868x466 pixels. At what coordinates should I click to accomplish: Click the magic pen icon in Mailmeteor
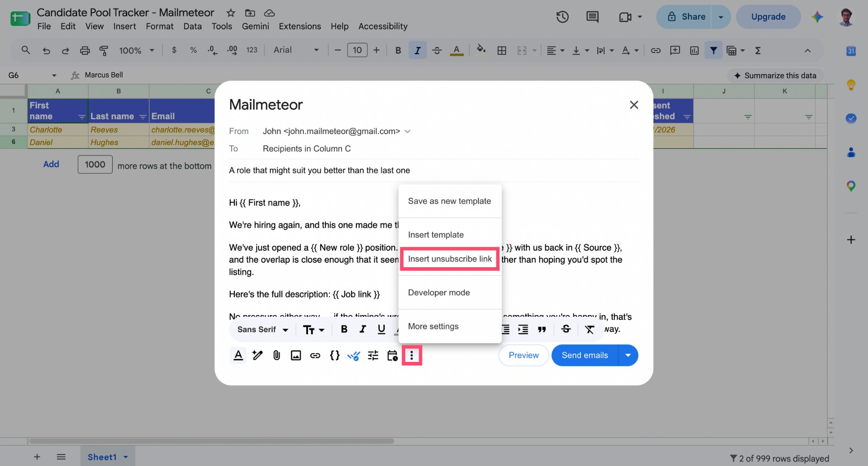click(x=258, y=355)
